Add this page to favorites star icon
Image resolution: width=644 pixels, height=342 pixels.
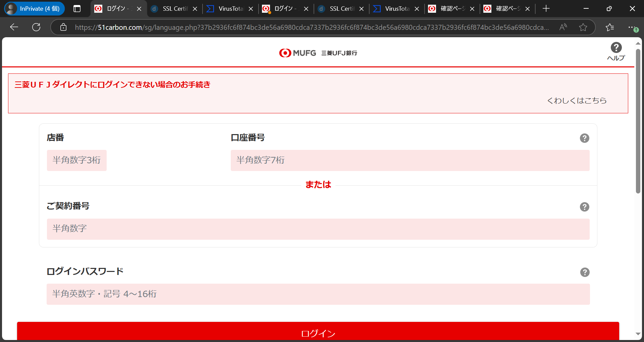pyautogui.click(x=583, y=27)
